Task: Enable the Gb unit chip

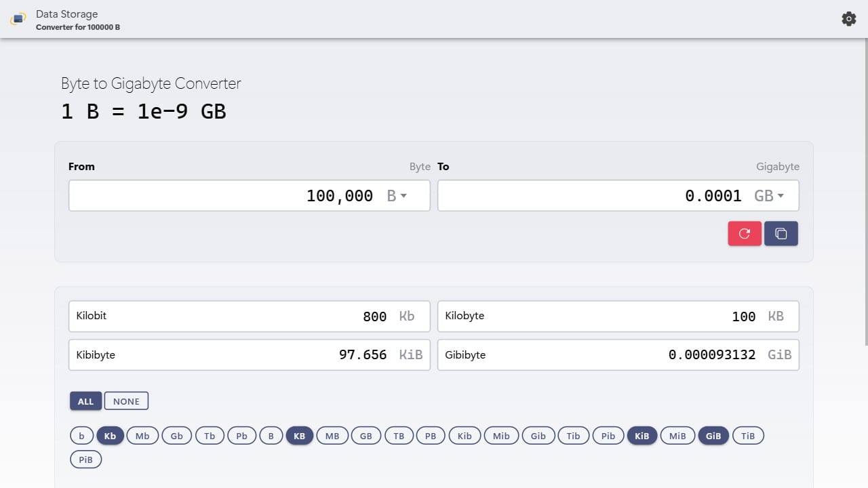Action: click(176, 435)
